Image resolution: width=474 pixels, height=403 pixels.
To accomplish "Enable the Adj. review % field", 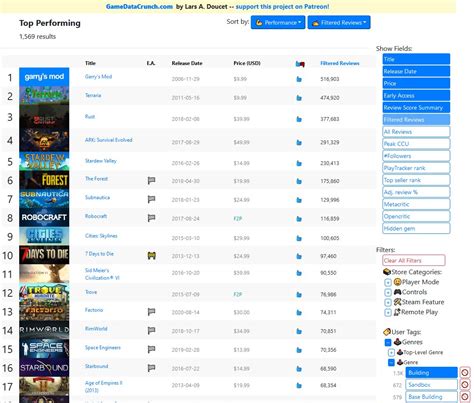I will tap(416, 192).
